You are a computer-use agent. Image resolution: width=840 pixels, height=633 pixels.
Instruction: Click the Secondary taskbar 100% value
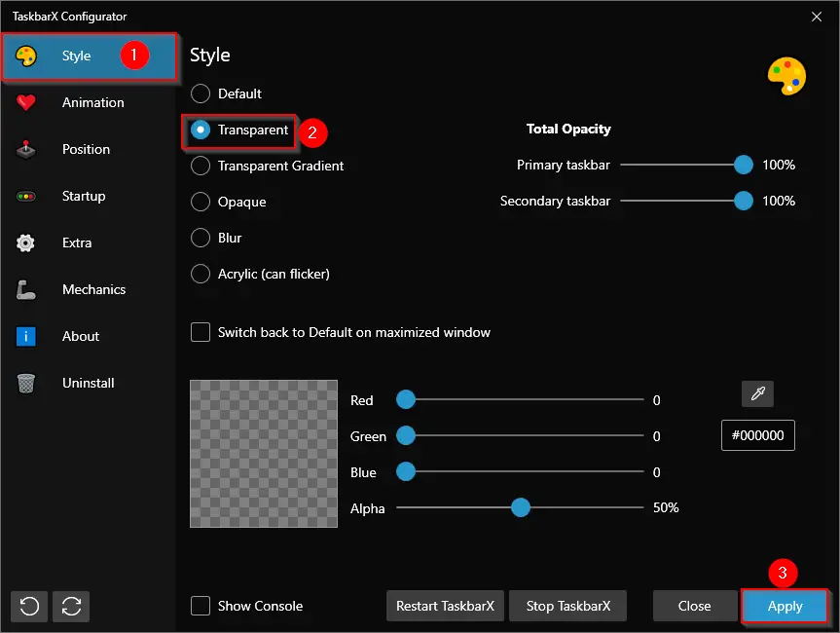[779, 201]
